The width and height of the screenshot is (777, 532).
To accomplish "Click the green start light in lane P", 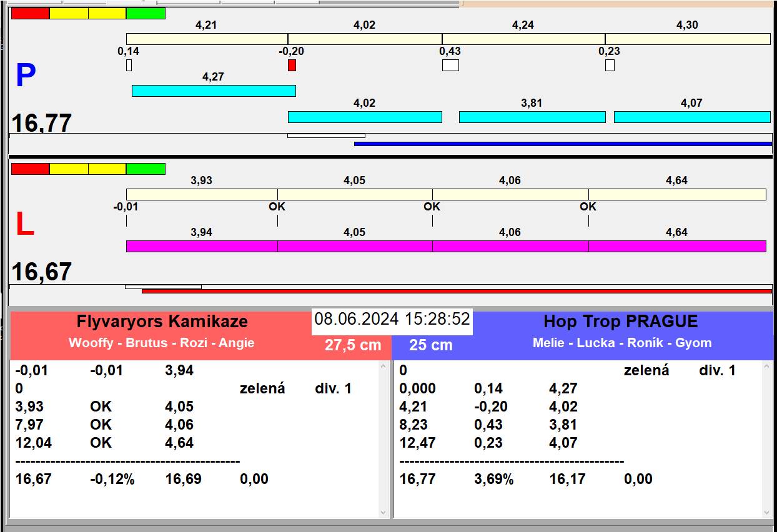I will tap(146, 14).
